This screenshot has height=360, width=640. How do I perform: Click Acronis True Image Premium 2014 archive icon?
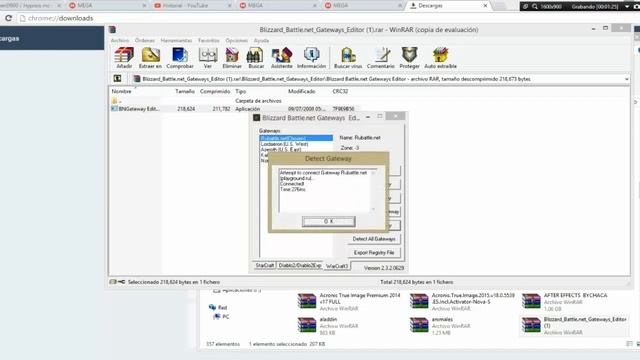point(307,301)
